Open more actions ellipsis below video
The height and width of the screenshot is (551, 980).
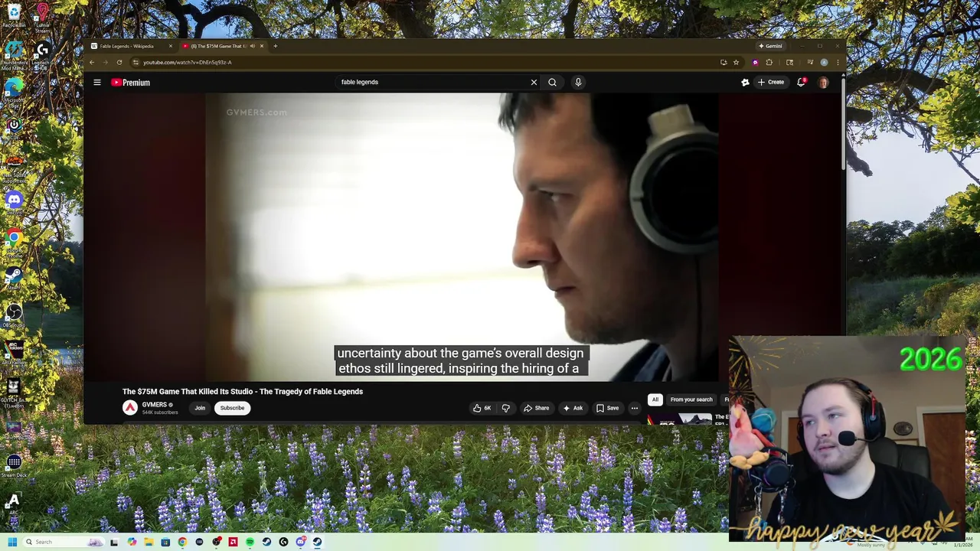634,408
